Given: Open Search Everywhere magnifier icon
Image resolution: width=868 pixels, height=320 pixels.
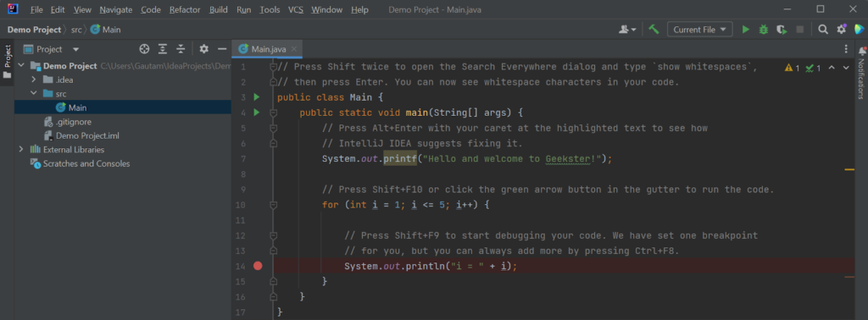Looking at the screenshot, I should 823,30.
